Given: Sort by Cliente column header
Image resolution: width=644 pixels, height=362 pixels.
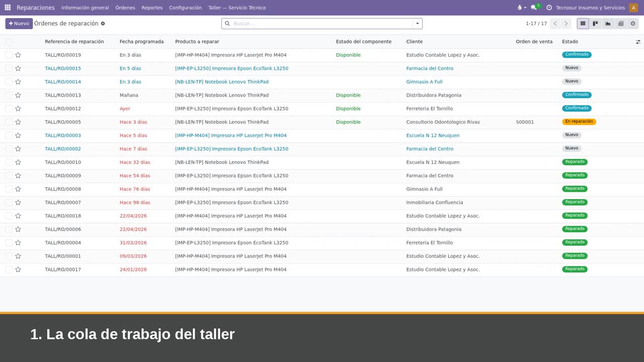Looking at the screenshot, I should click(415, 42).
